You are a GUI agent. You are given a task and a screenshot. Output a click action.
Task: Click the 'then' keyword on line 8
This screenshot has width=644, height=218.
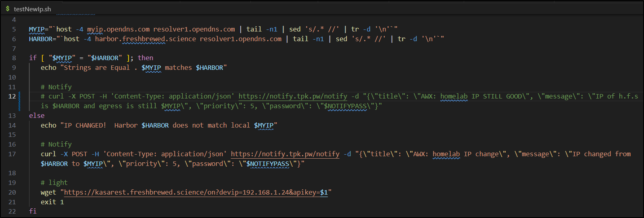(x=145, y=58)
